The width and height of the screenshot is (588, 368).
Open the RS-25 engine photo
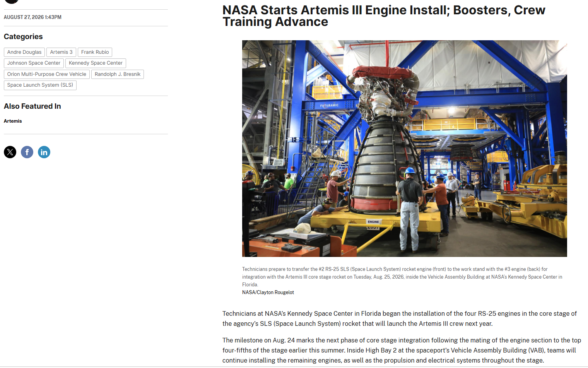tap(404, 149)
